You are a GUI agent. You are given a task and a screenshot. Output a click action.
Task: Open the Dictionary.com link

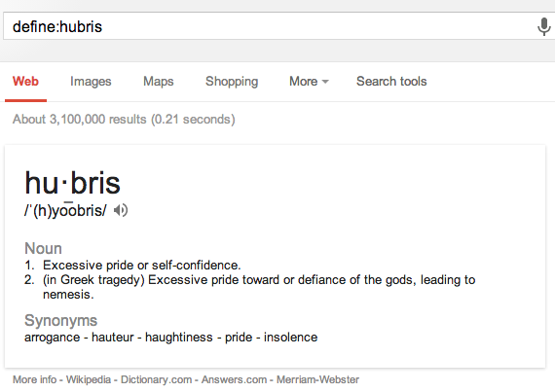pos(156,379)
